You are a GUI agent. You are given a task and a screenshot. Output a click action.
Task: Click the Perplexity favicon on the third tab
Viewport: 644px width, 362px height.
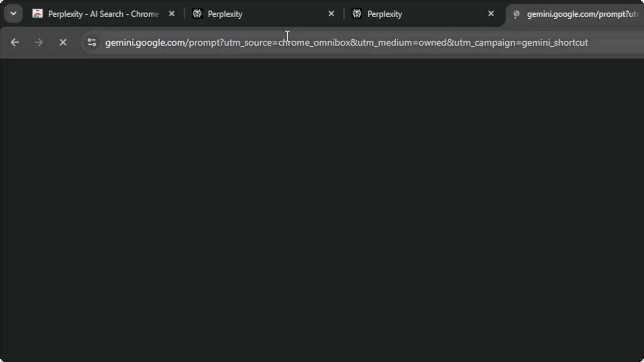pyautogui.click(x=357, y=13)
